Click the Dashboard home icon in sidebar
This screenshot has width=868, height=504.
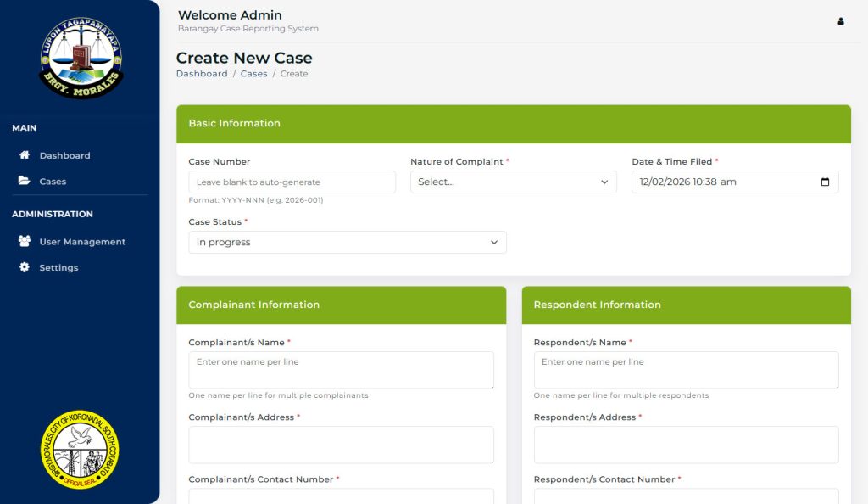pos(25,155)
